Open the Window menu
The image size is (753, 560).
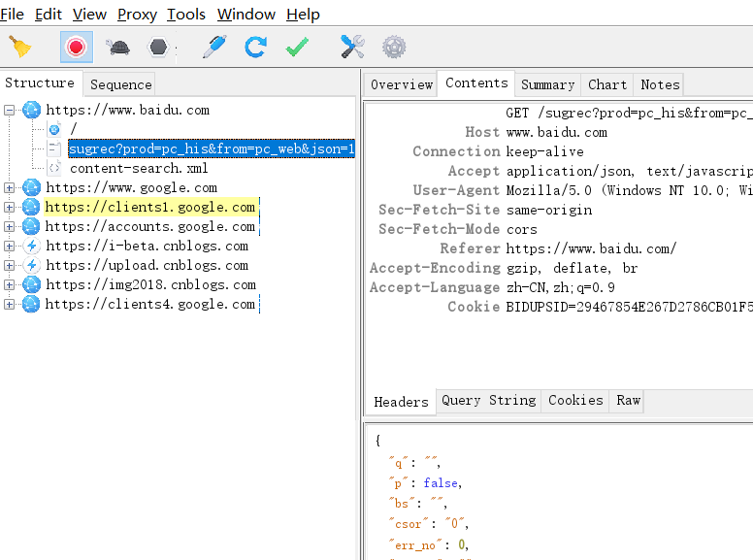[x=246, y=15]
